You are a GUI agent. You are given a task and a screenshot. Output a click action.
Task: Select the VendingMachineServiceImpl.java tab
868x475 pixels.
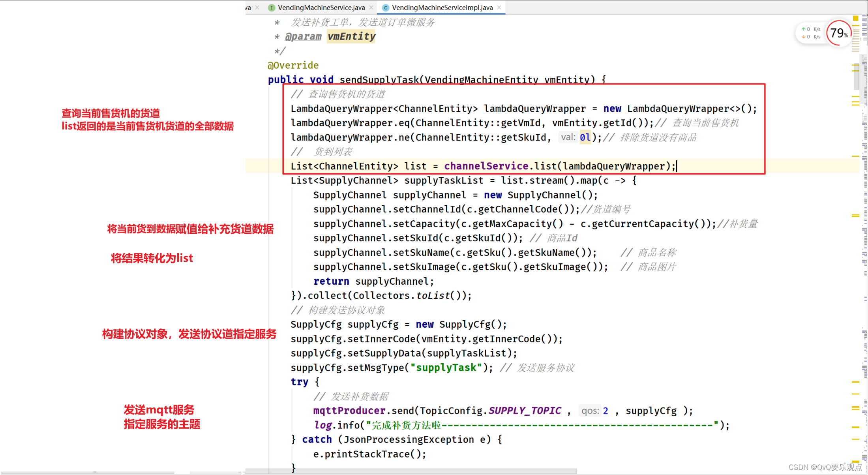point(442,8)
